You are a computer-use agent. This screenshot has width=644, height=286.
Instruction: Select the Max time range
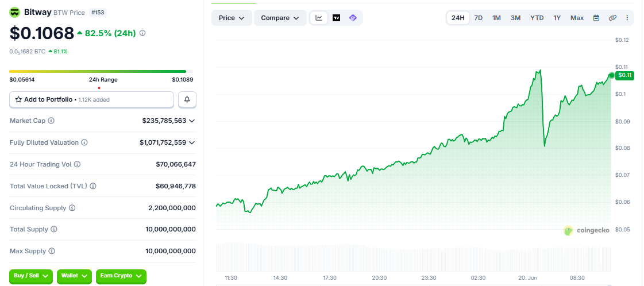tap(577, 18)
